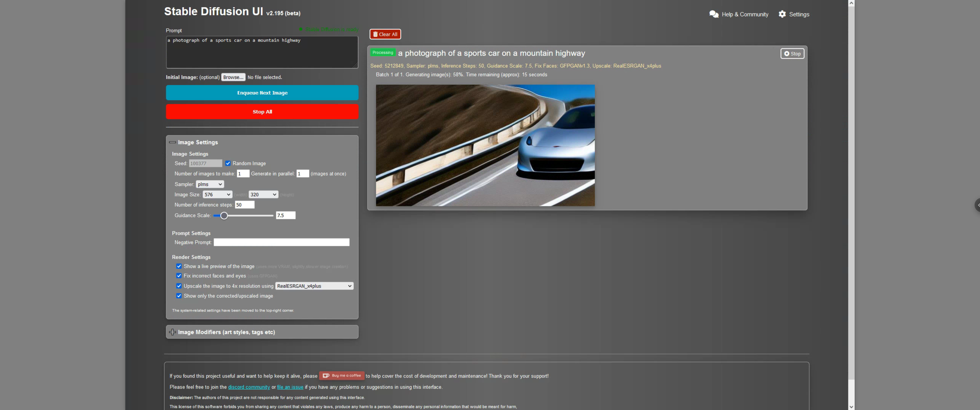The height and width of the screenshot is (410, 980).
Task: Click Number of inference steps field
Action: click(x=245, y=205)
